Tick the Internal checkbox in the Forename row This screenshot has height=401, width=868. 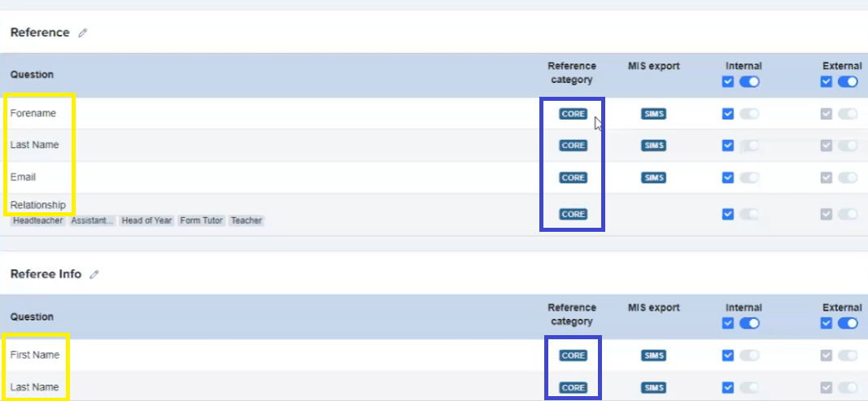728,114
